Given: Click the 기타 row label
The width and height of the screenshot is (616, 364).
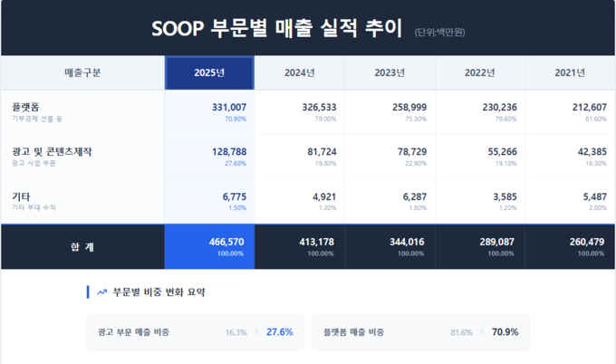Looking at the screenshot, I should tap(21, 196).
